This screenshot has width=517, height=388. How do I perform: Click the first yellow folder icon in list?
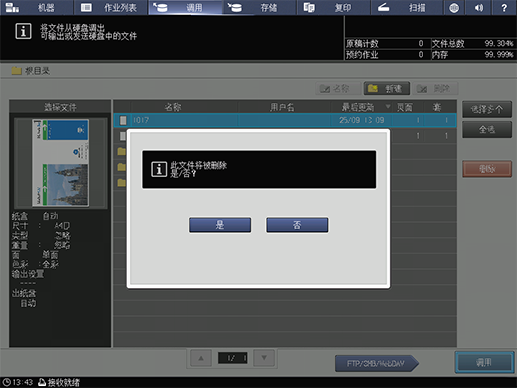pos(122,152)
